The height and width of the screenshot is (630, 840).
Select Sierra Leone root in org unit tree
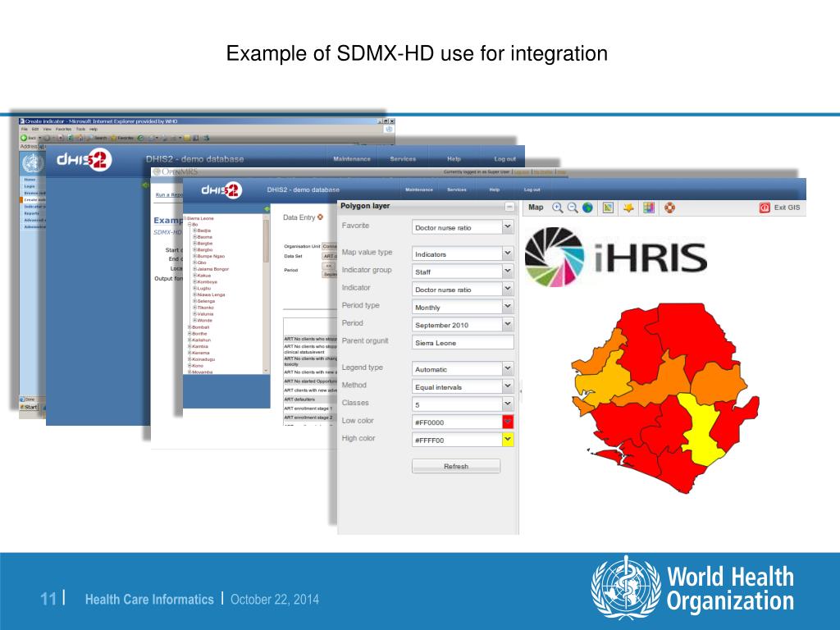coord(200,218)
